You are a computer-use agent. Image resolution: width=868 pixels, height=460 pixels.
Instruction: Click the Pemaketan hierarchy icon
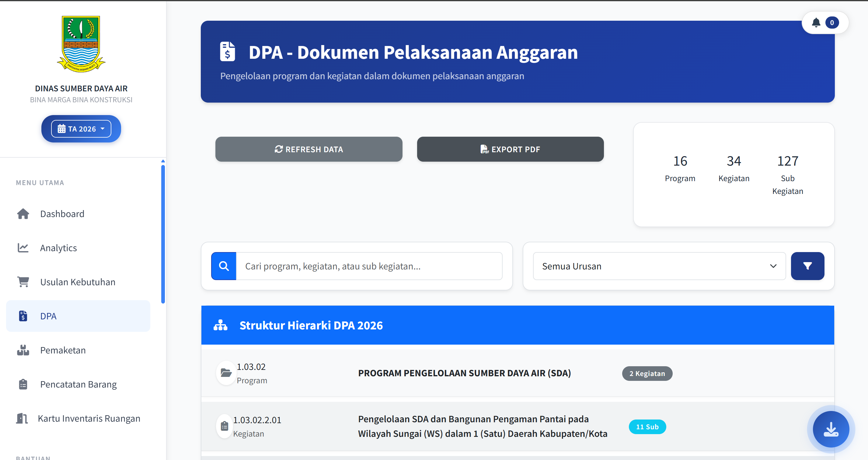[23, 350]
